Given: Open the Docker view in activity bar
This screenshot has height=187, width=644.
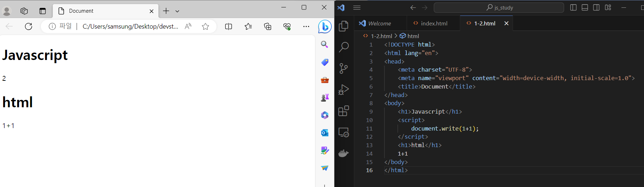Looking at the screenshot, I should pyautogui.click(x=344, y=153).
